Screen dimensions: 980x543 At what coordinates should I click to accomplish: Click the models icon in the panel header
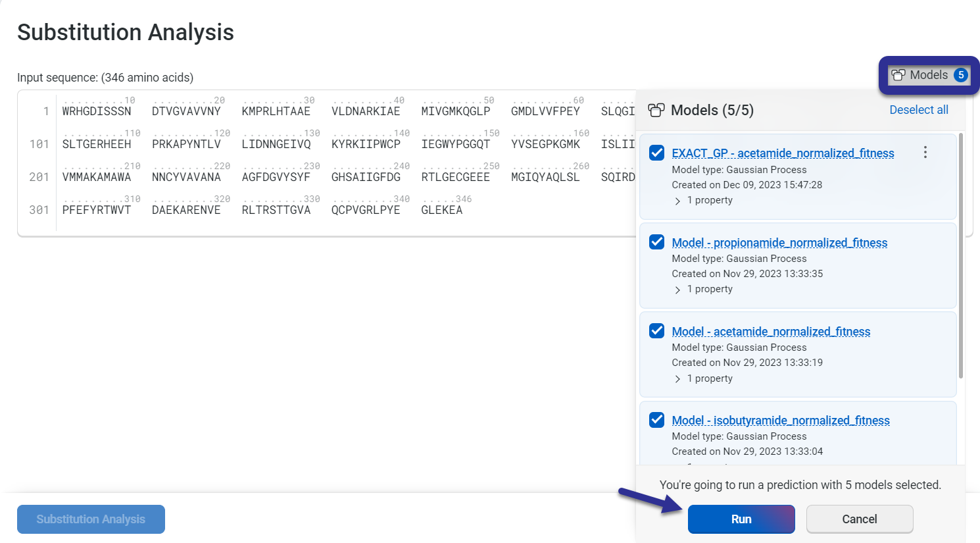point(656,110)
